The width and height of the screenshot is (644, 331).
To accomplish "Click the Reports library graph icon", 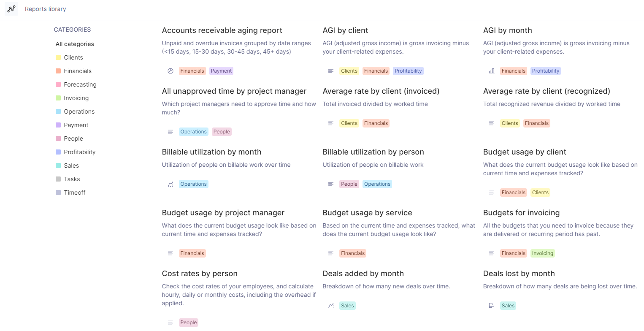I will click(11, 9).
